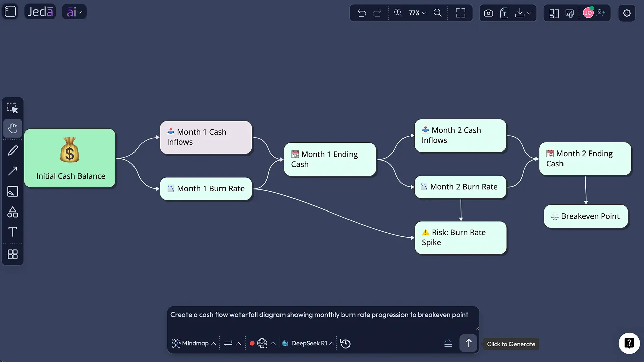The image size is (644, 362).
Task: Zoom out of the canvas
Action: coord(438,13)
